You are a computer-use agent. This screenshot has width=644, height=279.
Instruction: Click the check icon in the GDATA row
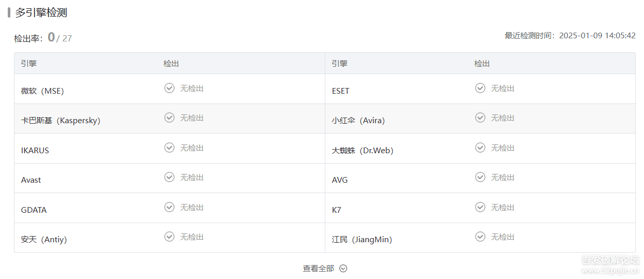coord(169,207)
